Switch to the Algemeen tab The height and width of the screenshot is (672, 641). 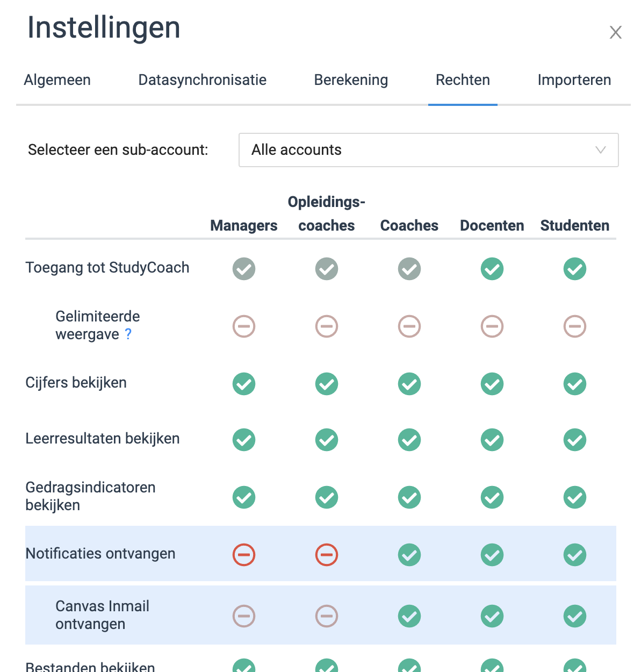[x=57, y=80]
